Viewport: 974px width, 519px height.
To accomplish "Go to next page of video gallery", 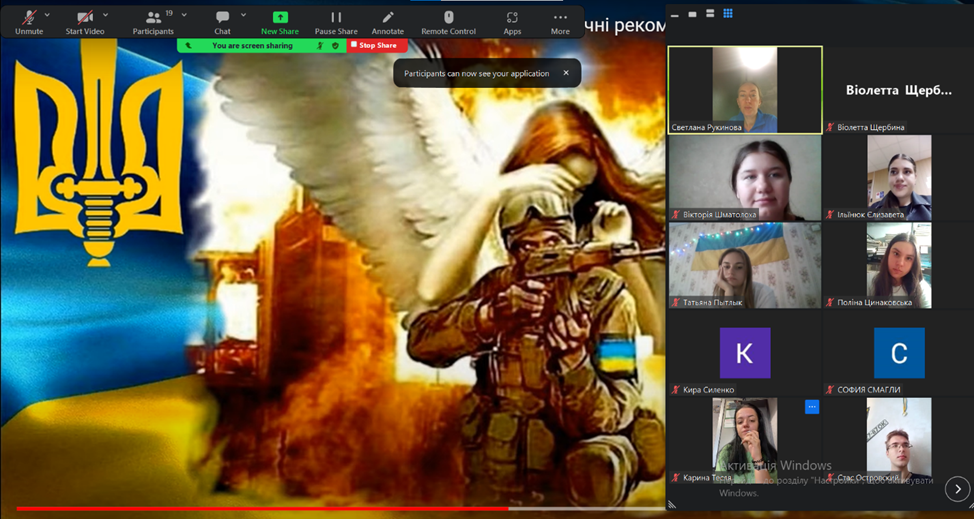I will [957, 489].
